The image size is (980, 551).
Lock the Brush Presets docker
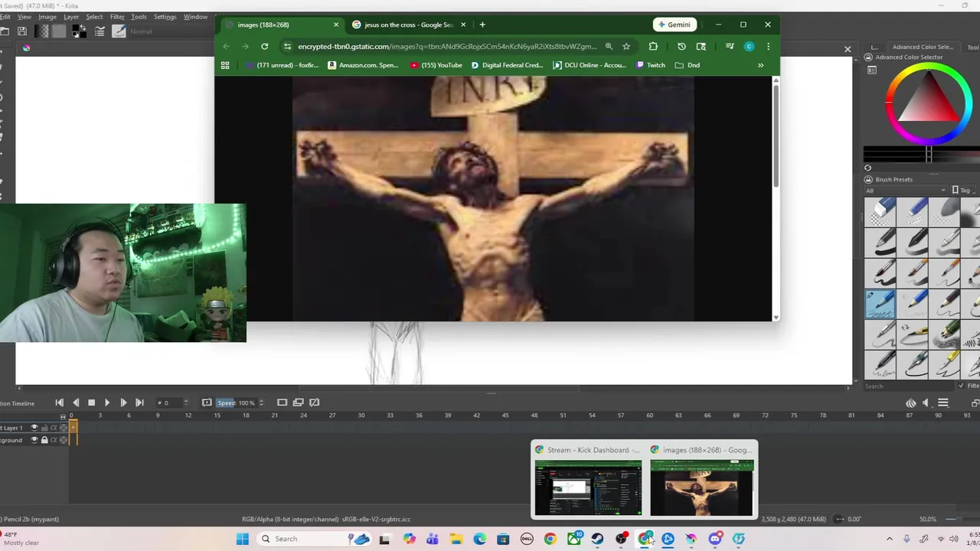pos(868,179)
